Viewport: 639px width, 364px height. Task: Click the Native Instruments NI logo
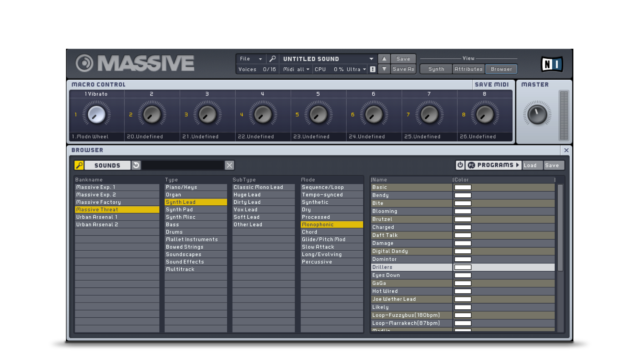(552, 64)
